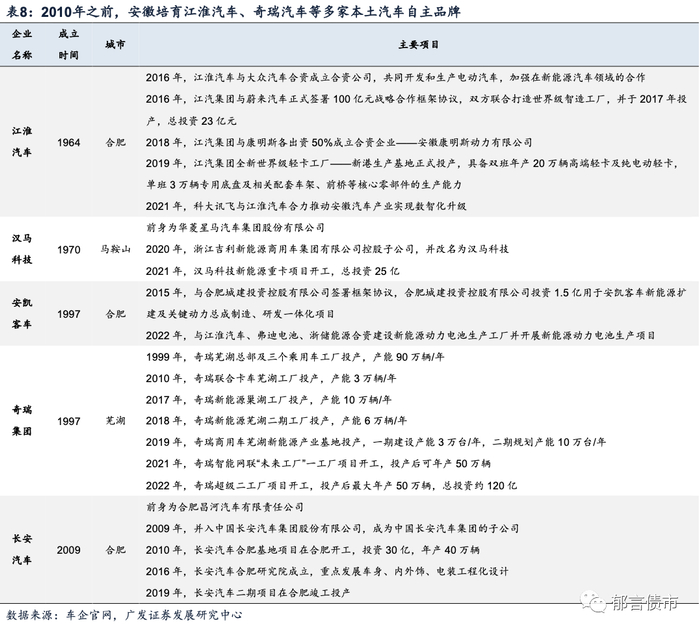The width and height of the screenshot is (700, 633).
Task: Click the 马鞍山 city cell
Action: point(115,249)
